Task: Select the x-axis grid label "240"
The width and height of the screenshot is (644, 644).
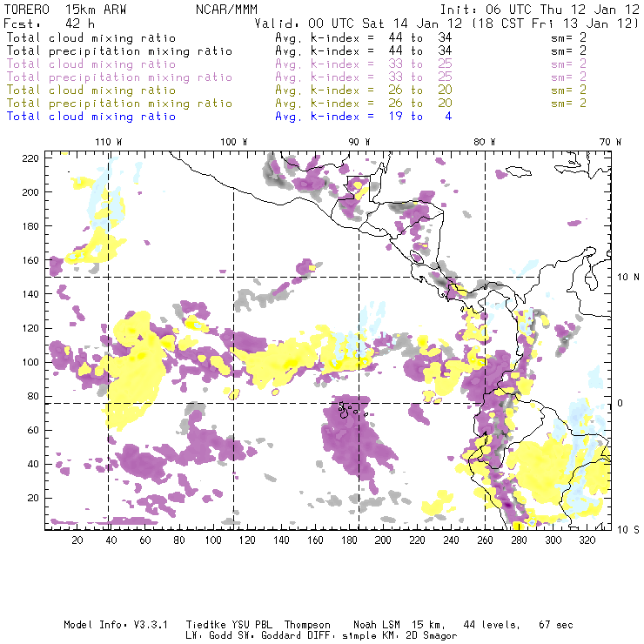Action: [451, 540]
